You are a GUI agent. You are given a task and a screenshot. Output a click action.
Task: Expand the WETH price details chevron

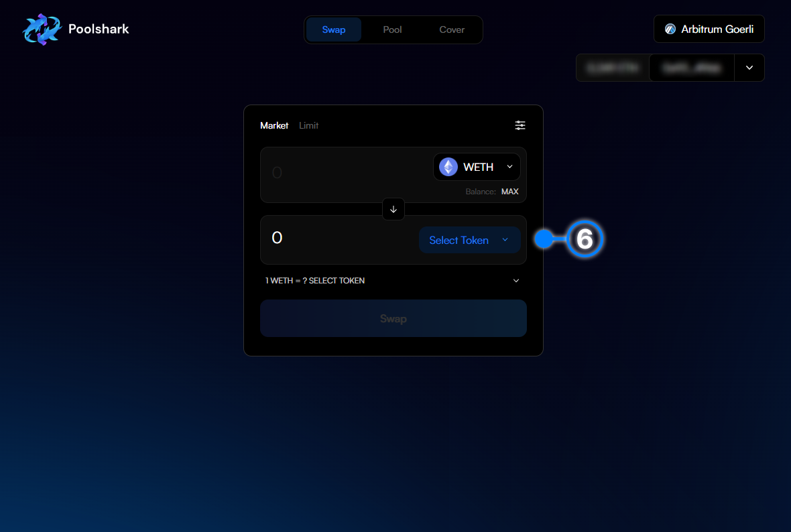516,281
